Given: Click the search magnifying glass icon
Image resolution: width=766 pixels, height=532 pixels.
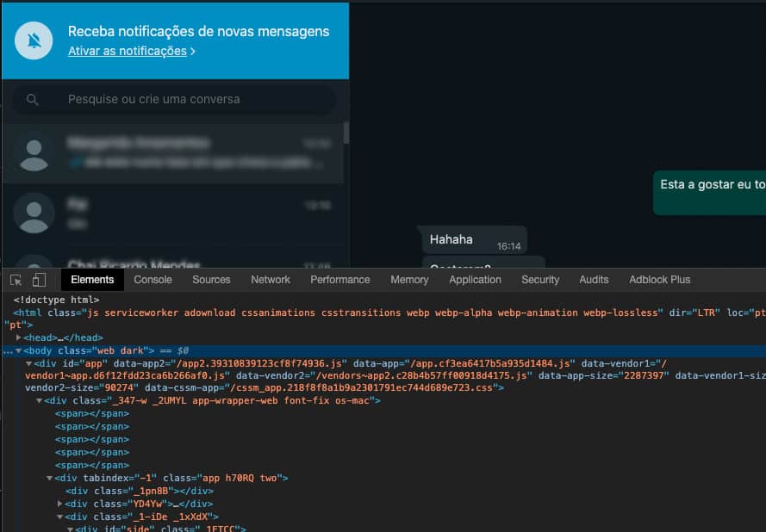Looking at the screenshot, I should pyautogui.click(x=32, y=100).
